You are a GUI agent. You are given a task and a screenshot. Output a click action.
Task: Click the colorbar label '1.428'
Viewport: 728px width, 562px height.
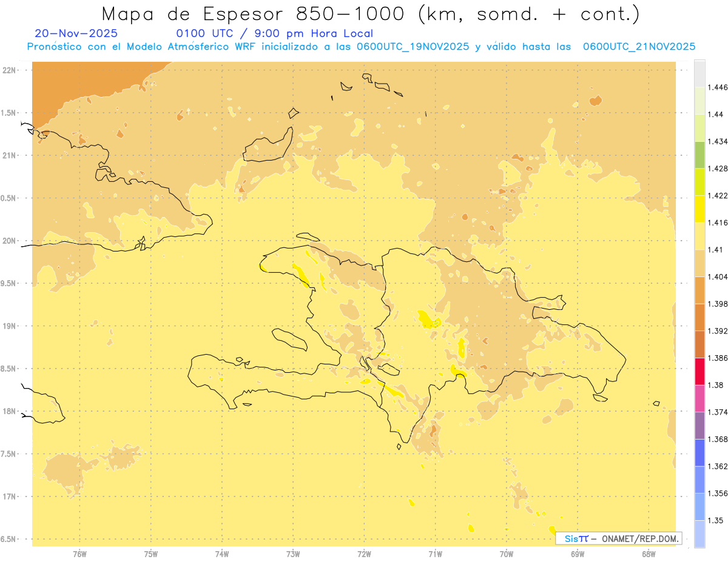(718, 169)
